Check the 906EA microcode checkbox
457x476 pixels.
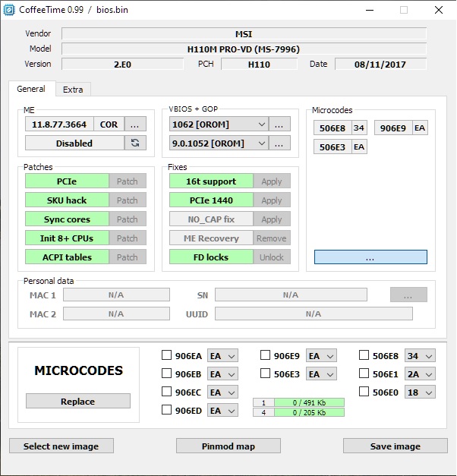pyautogui.click(x=166, y=355)
